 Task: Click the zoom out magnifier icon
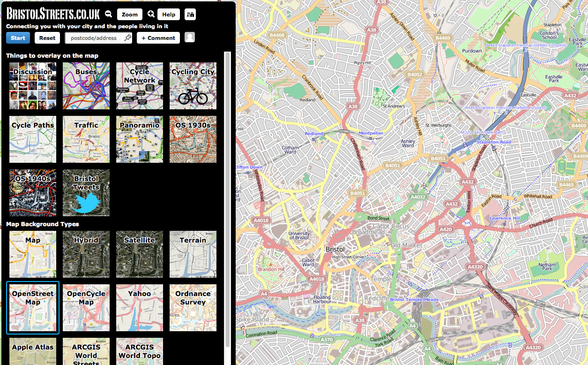[x=108, y=15]
